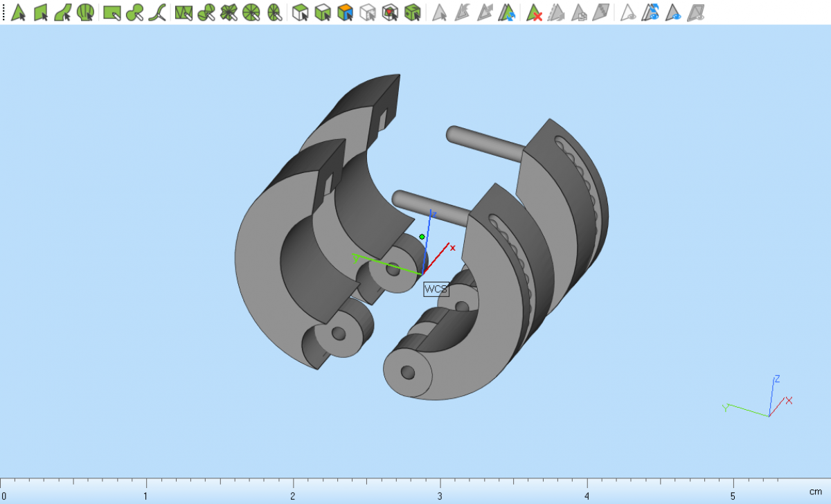Viewport: 831px width, 504px height.
Task: Select the cube with red center icon
Action: (391, 12)
